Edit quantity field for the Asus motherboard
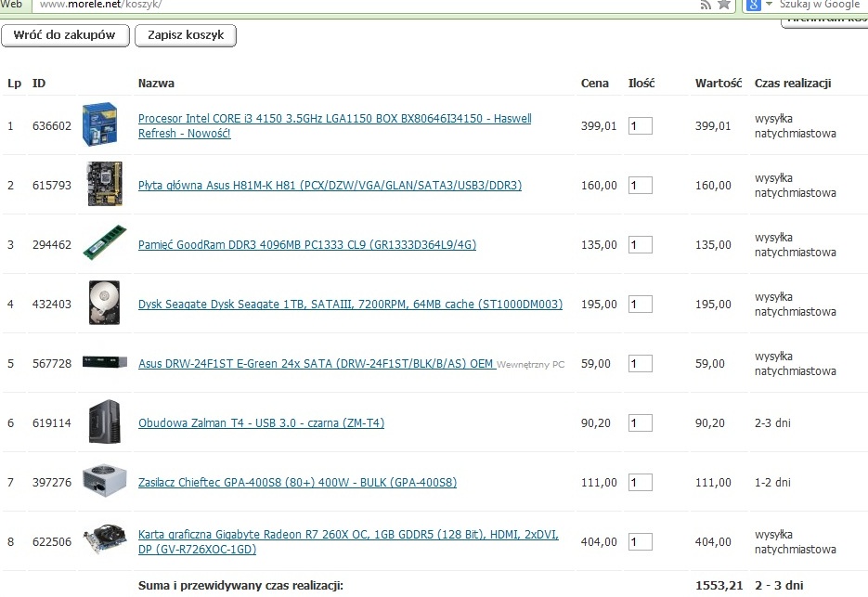The width and height of the screenshot is (868, 597). (x=640, y=185)
